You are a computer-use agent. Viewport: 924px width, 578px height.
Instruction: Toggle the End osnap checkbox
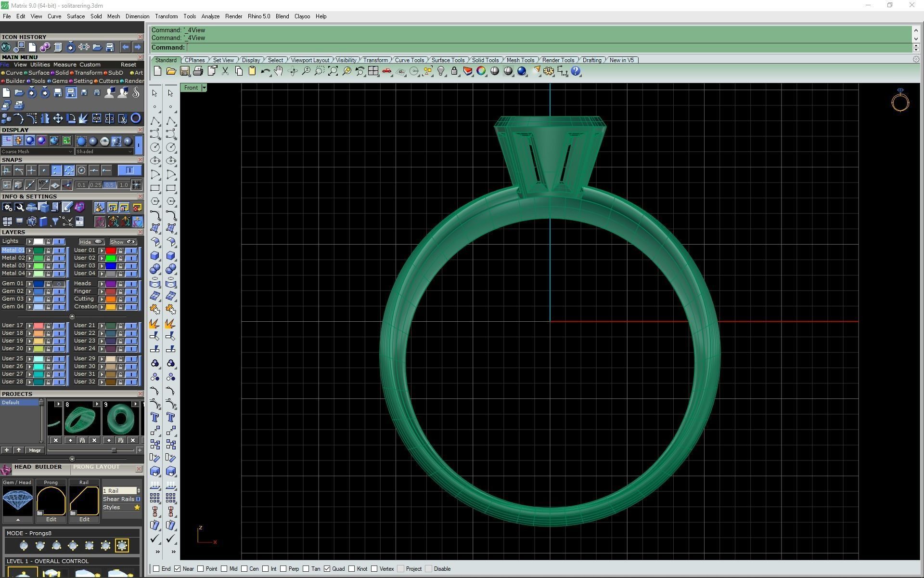156,569
